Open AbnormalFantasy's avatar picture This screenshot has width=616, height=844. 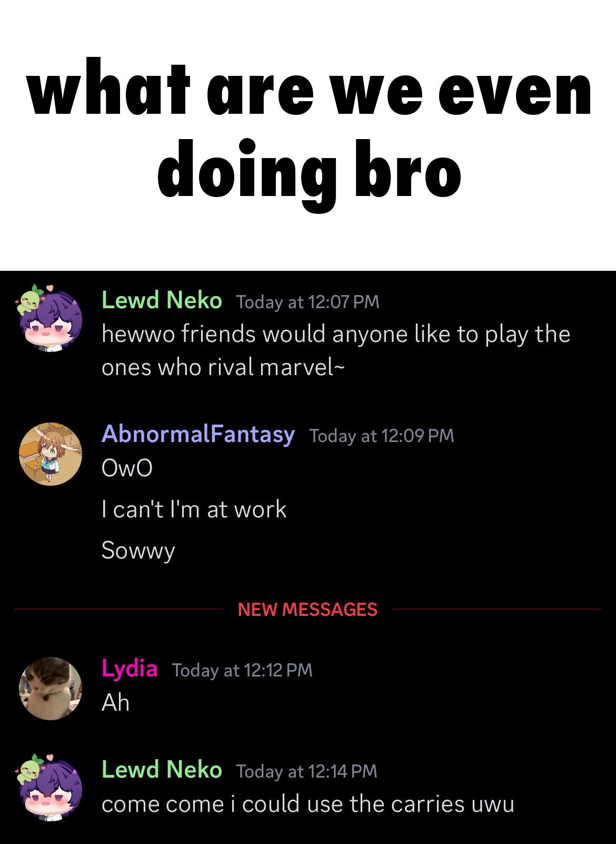[51, 454]
